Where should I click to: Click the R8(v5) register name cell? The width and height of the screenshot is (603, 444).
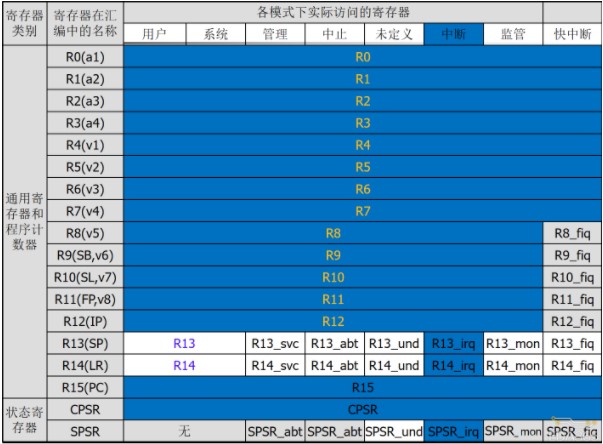pyautogui.click(x=85, y=233)
